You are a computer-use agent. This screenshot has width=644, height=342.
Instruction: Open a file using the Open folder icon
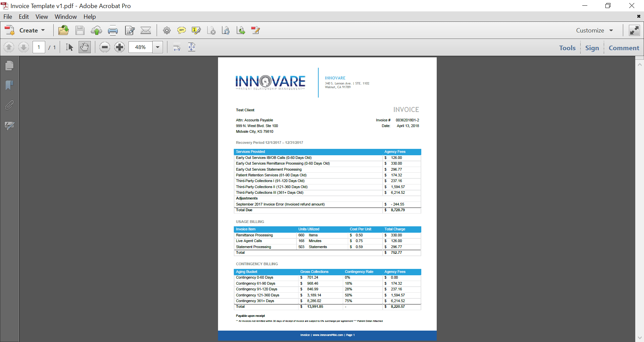(63, 30)
